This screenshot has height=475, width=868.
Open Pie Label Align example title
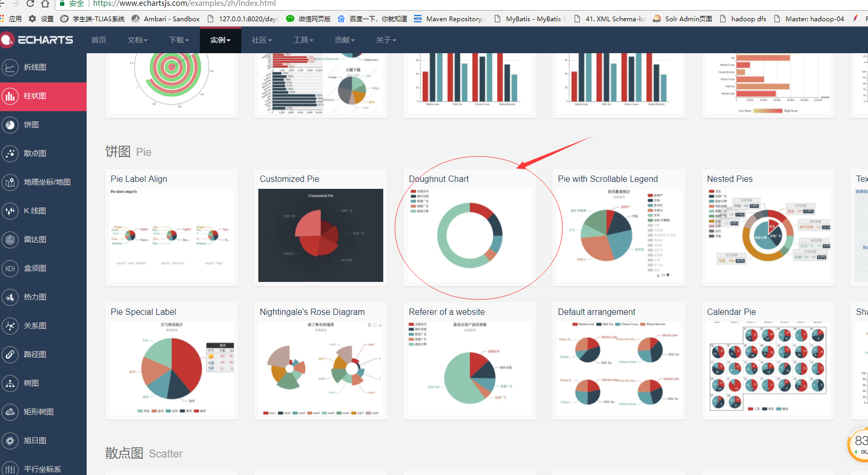[x=139, y=179]
